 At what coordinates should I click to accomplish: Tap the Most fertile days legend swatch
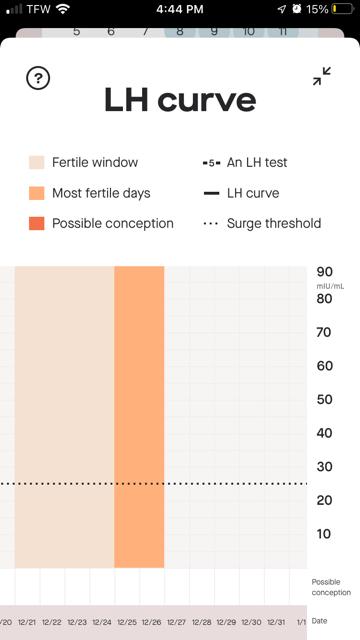36,193
